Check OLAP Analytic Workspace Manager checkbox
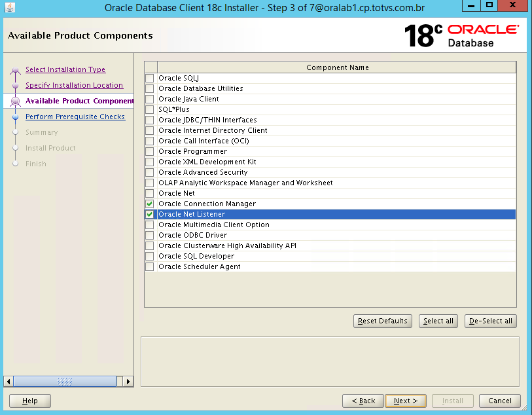 pos(150,183)
